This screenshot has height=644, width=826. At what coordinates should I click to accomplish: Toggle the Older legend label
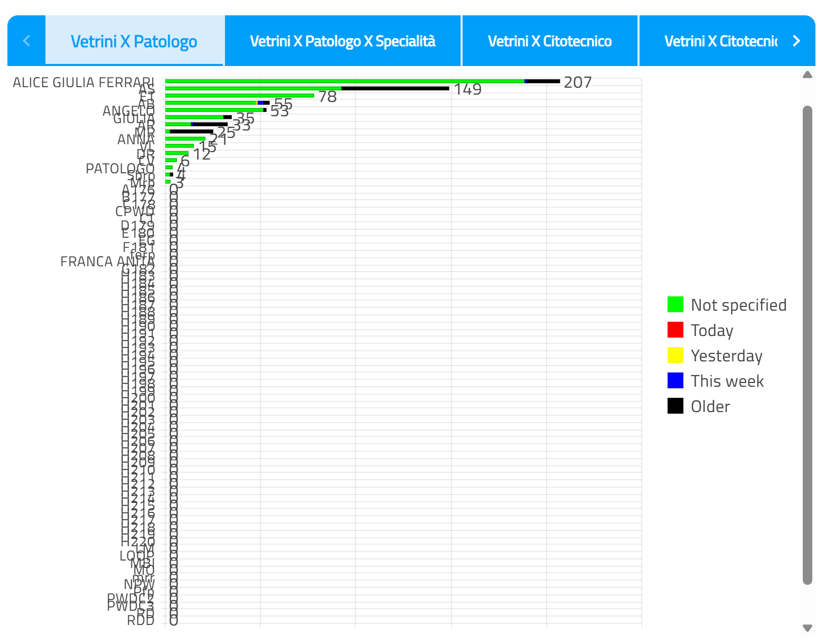[710, 406]
